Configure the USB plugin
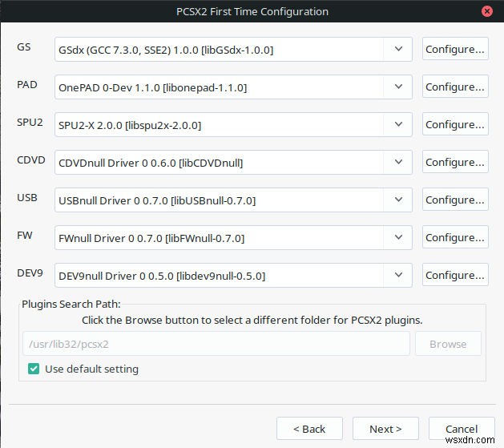Screen dimensions: 504x448 pyautogui.click(x=455, y=200)
